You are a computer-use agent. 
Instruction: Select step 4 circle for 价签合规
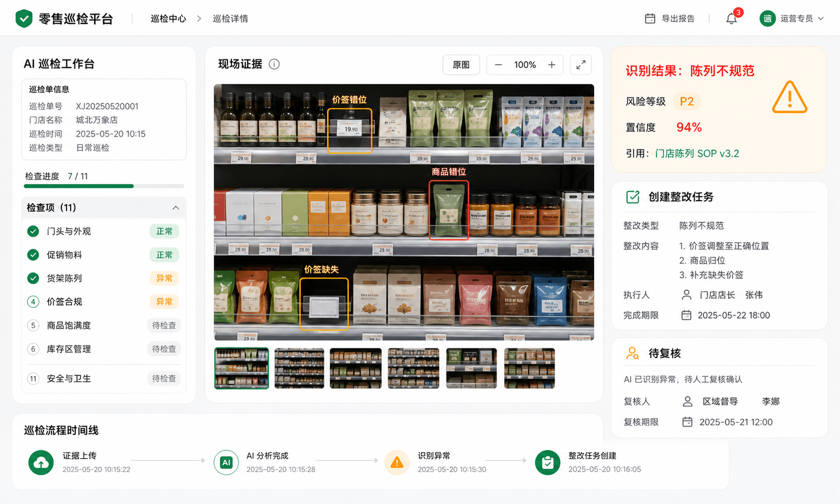[33, 302]
